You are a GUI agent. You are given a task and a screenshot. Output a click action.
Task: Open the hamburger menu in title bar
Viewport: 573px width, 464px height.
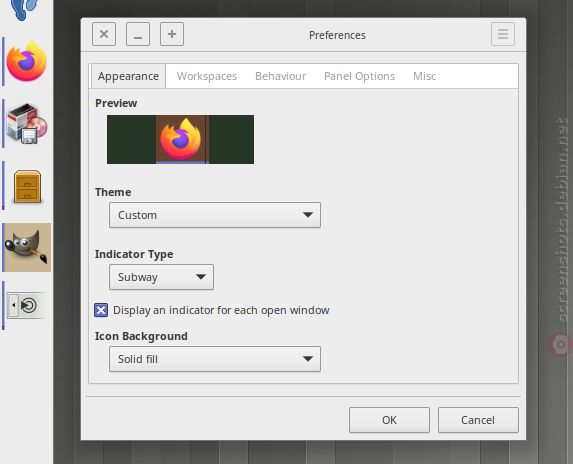click(503, 34)
